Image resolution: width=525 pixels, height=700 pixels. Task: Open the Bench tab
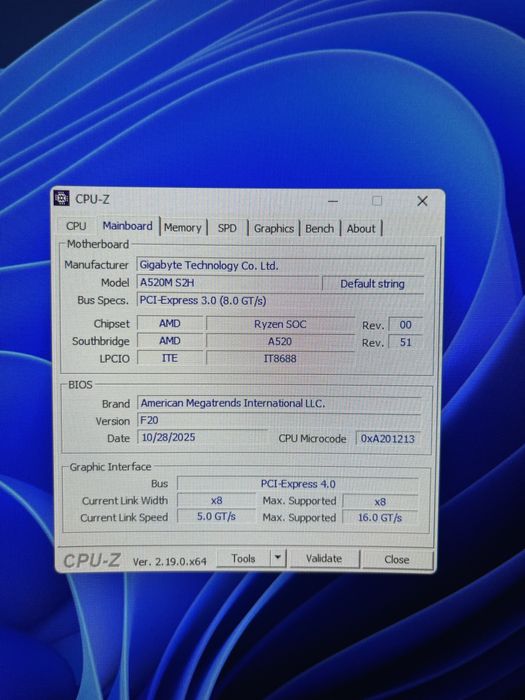(320, 229)
